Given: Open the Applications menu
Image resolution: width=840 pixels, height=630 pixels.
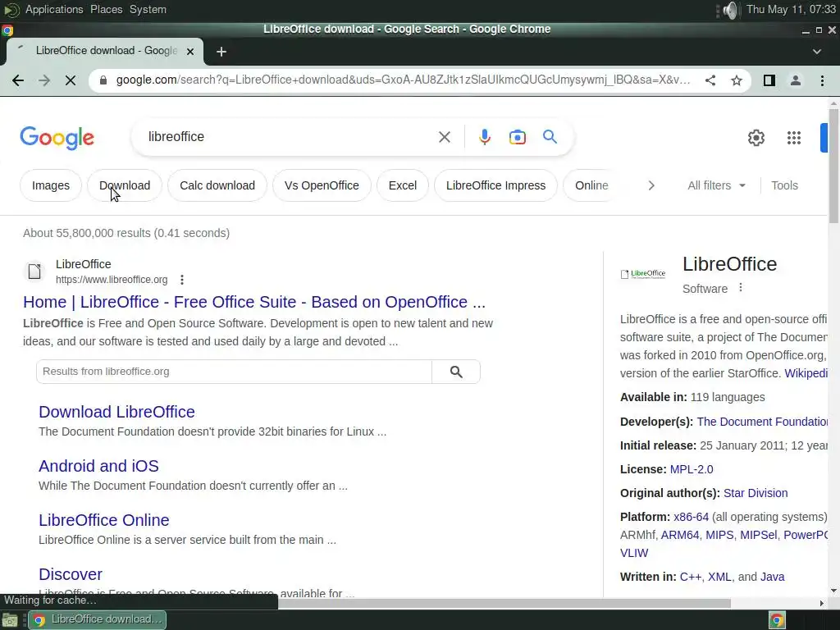Looking at the screenshot, I should pos(54,10).
